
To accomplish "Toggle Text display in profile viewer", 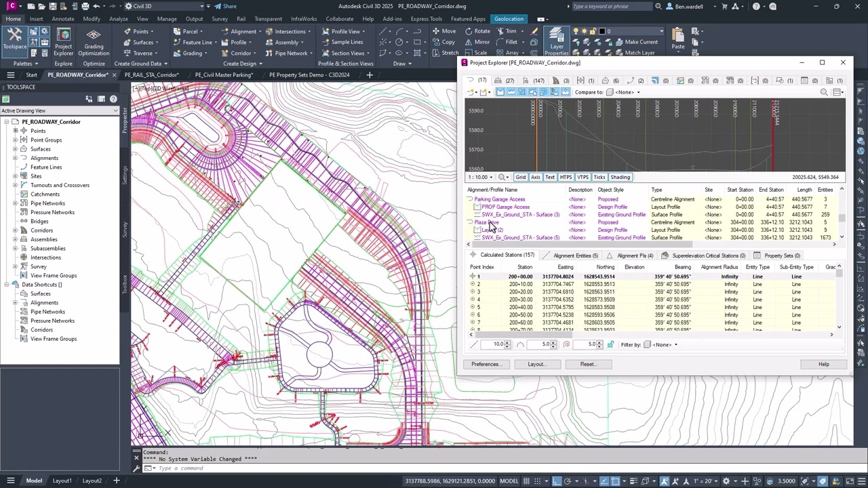I will pyautogui.click(x=550, y=177).
